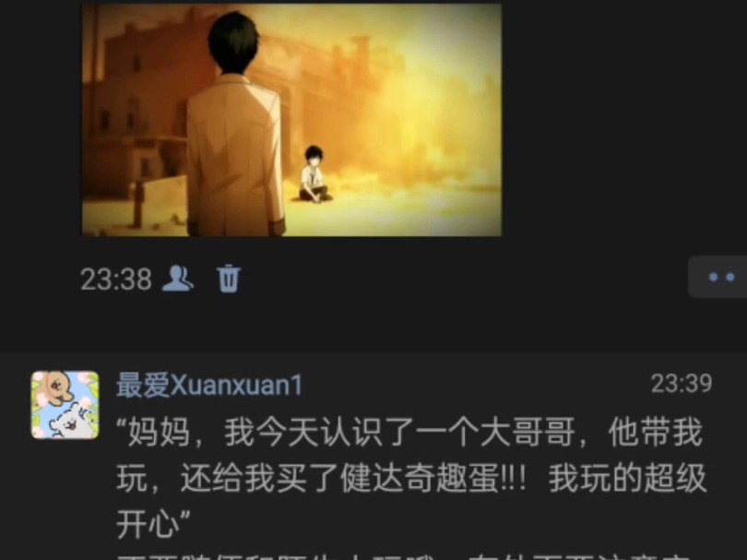Select the 23:39 message time
Viewport: 747px width, 560px height.
pyautogui.click(x=682, y=383)
